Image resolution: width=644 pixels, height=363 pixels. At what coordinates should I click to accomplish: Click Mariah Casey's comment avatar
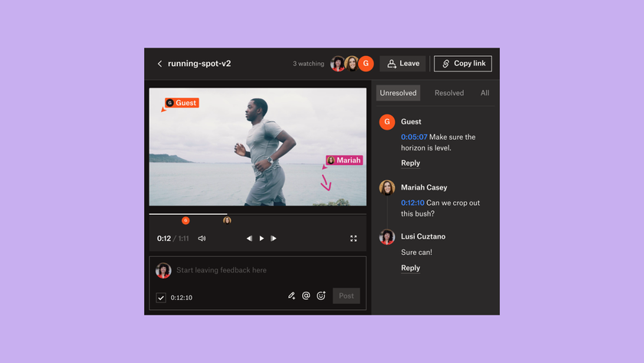point(387,188)
